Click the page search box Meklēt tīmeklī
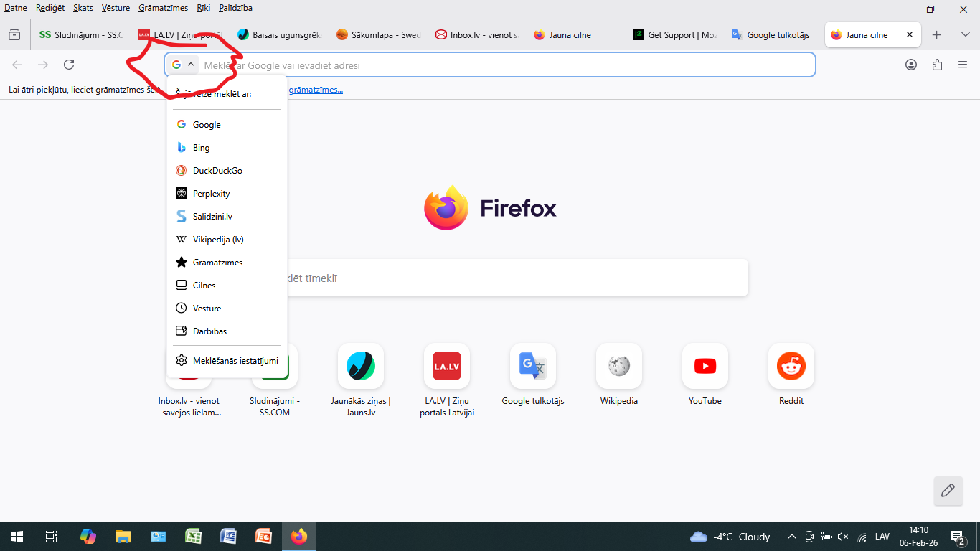This screenshot has height=551, width=980. (x=490, y=278)
